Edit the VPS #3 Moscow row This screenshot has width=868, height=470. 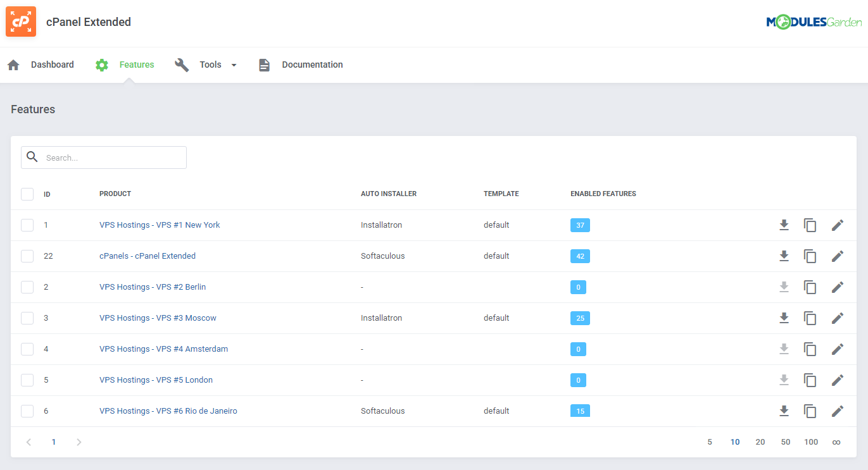click(x=838, y=318)
